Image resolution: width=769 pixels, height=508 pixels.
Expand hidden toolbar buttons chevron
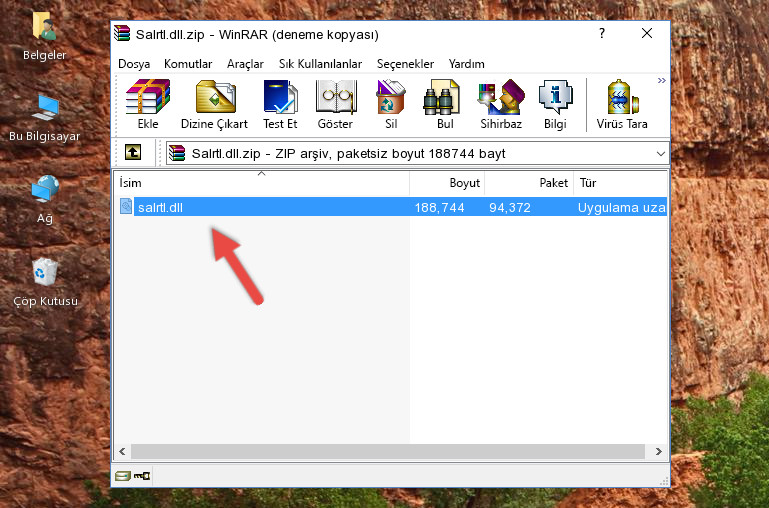(x=662, y=81)
